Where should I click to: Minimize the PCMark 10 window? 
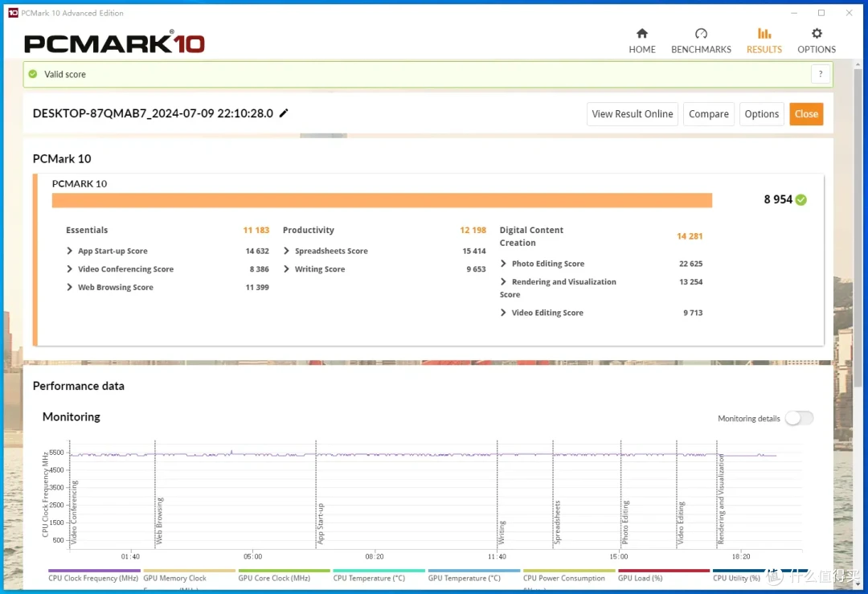coord(794,13)
